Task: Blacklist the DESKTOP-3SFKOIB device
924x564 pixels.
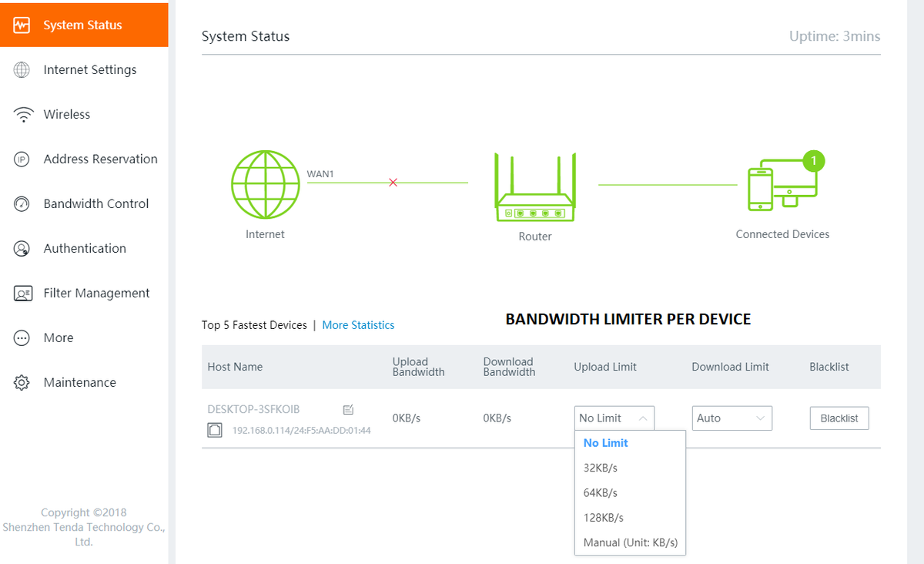Action: pos(839,418)
